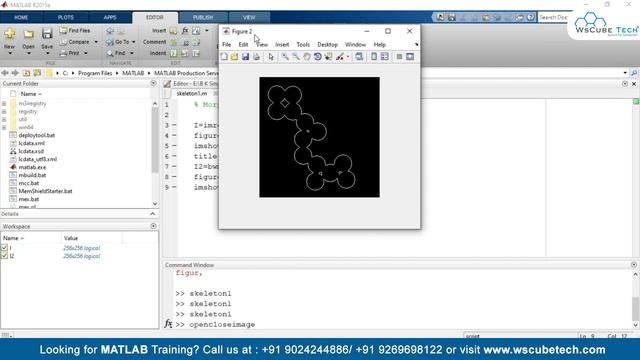This screenshot has width=640, height=360.
Task: Open the Save dropdown arrow
Action: pos(47,53)
